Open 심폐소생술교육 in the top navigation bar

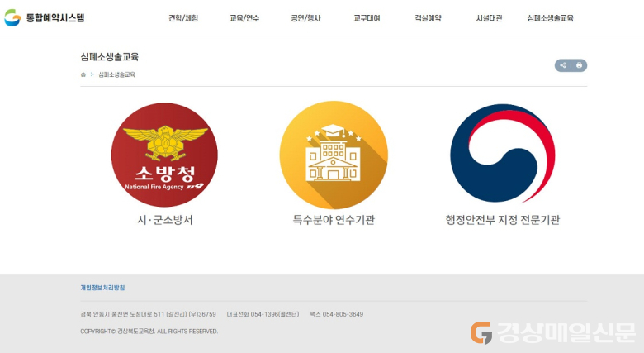coord(551,18)
